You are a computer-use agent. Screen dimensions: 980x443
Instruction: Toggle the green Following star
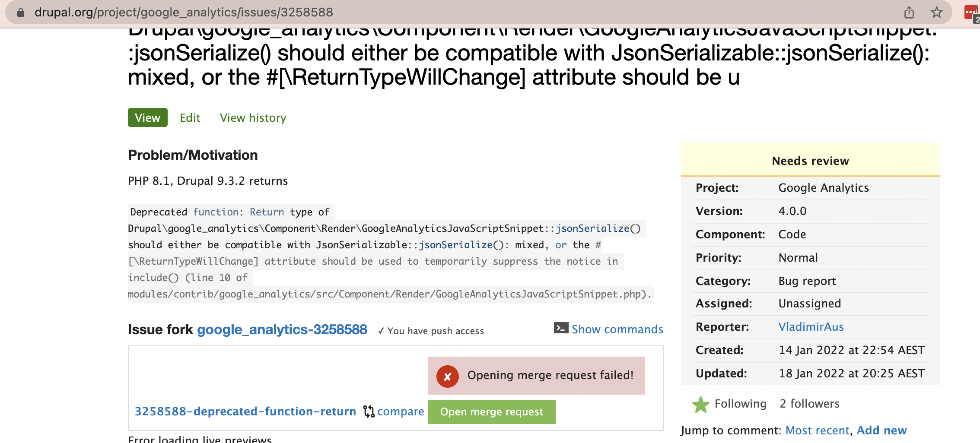tap(700, 405)
